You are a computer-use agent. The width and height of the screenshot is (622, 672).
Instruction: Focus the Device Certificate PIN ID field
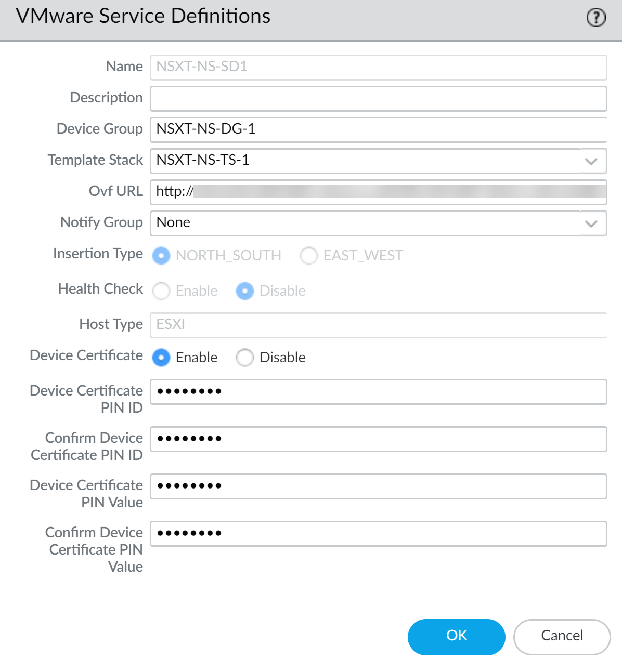click(x=379, y=392)
